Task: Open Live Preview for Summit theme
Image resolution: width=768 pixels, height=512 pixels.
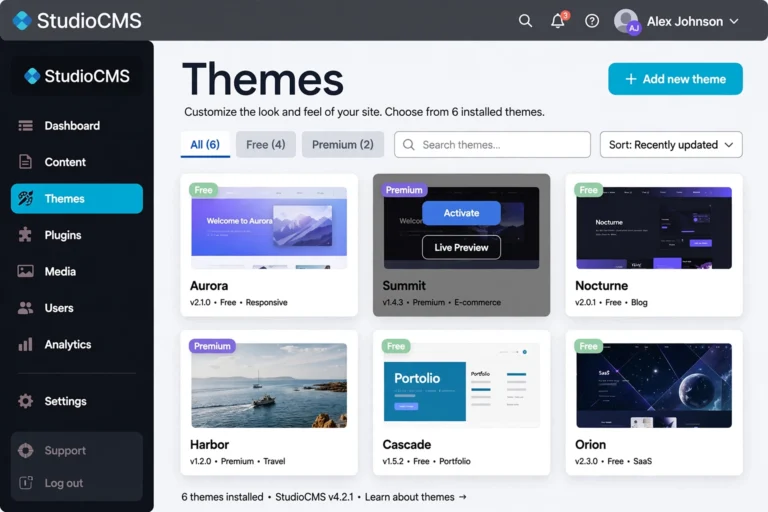Action: click(x=461, y=247)
